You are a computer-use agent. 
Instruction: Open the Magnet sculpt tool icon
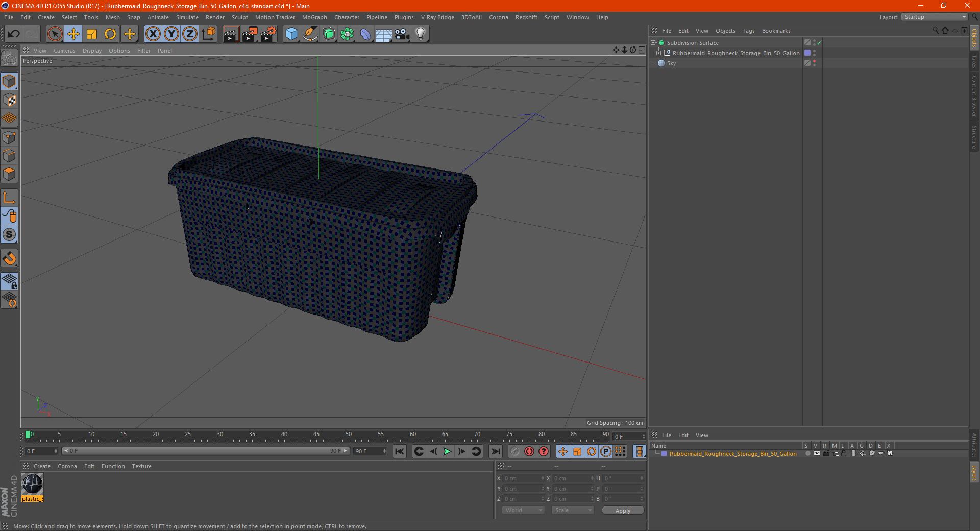(9, 258)
